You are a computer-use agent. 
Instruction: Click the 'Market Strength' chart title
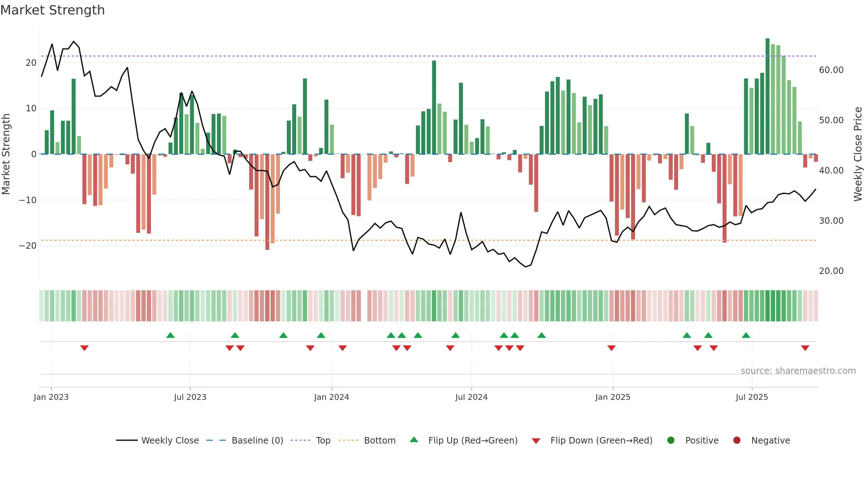click(x=53, y=10)
